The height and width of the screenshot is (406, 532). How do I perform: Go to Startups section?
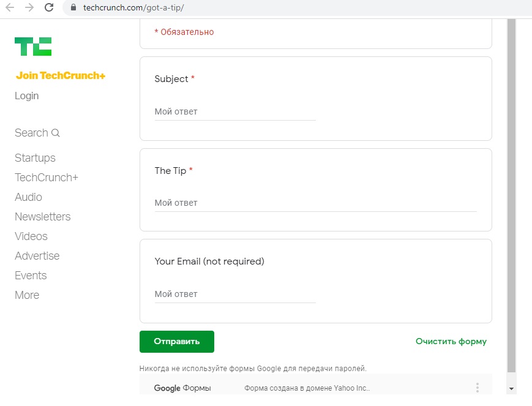click(35, 158)
